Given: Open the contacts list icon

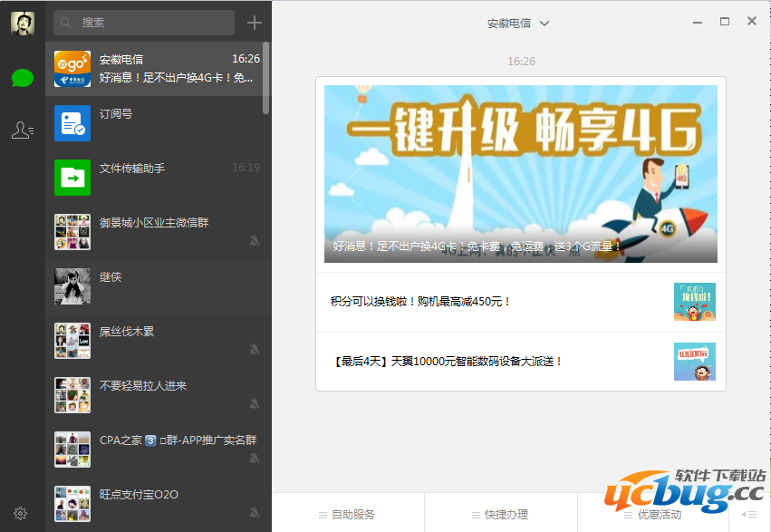Looking at the screenshot, I should [x=23, y=131].
